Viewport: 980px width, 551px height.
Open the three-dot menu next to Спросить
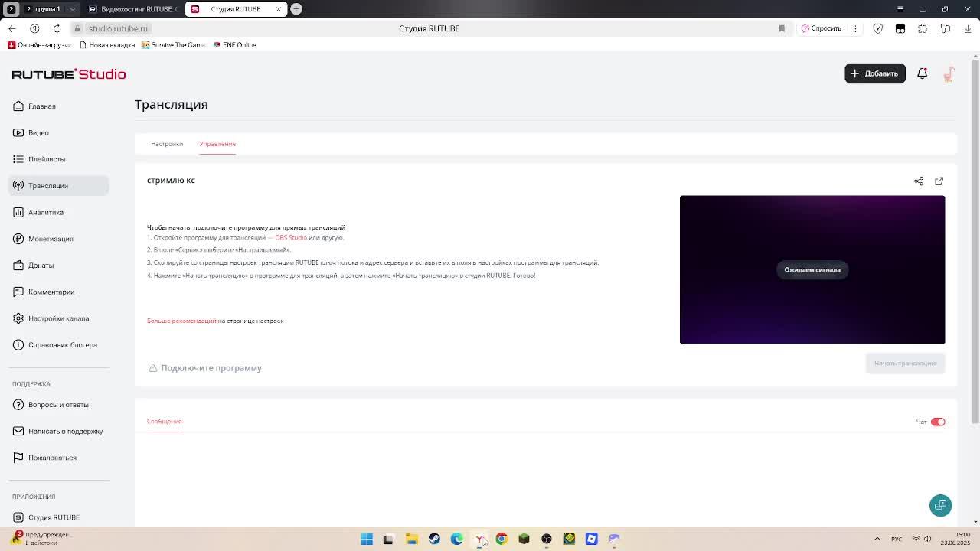[856, 28]
